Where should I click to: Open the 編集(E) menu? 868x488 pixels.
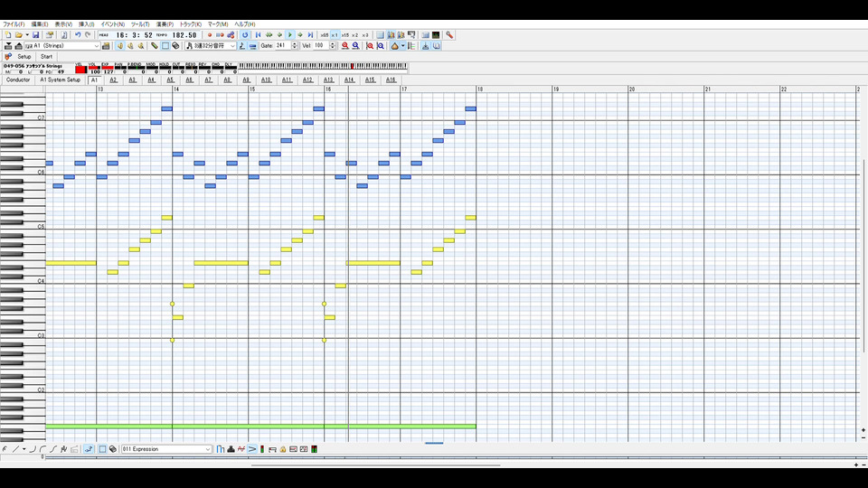pos(39,24)
